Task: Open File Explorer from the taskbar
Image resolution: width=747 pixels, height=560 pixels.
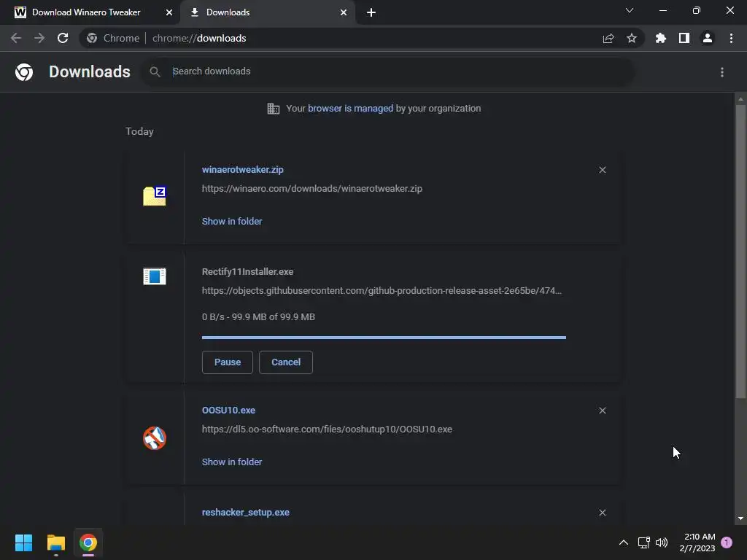Action: (56, 542)
